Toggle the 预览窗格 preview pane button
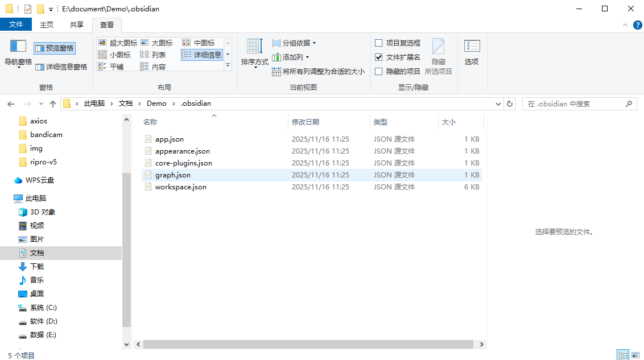This screenshot has height=360, width=644. (54, 48)
